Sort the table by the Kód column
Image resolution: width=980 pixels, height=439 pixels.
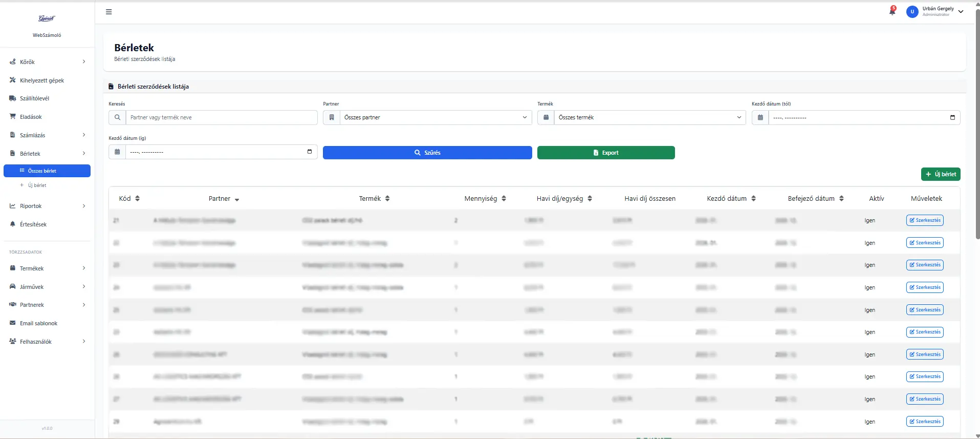(129, 199)
